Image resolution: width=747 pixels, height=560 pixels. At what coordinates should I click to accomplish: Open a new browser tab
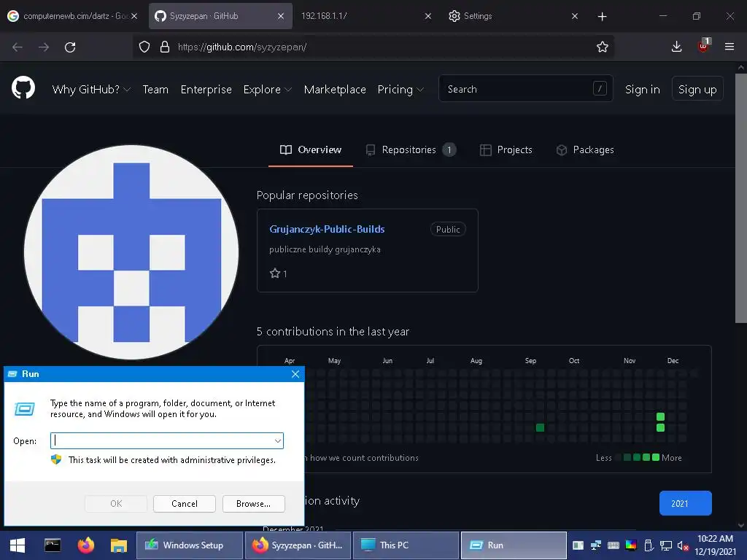pyautogui.click(x=602, y=17)
